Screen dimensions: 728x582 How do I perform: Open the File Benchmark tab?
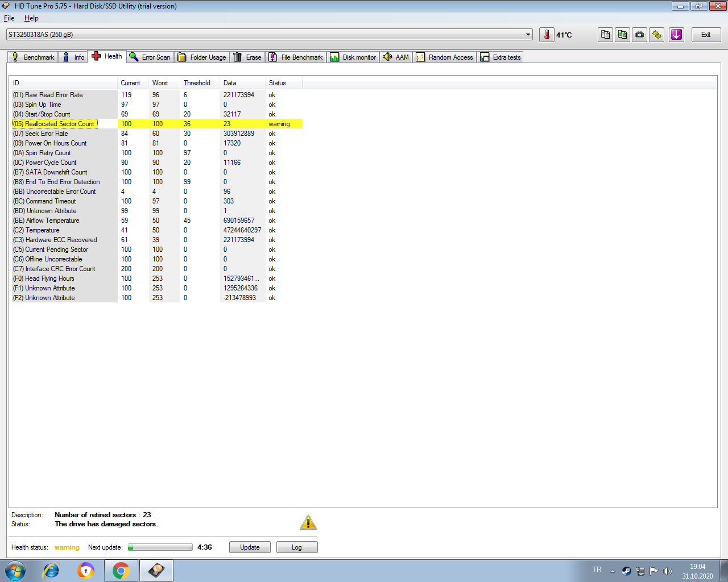click(x=296, y=57)
